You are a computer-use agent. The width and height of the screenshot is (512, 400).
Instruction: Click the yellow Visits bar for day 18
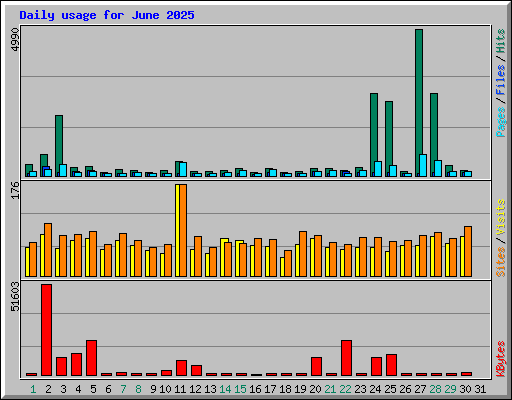tap(282, 267)
